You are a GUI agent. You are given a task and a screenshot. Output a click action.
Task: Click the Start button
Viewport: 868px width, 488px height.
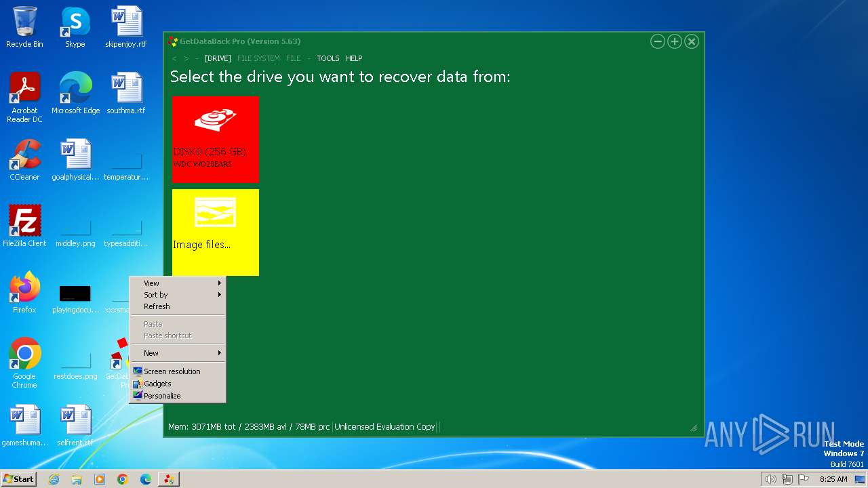pos(18,479)
